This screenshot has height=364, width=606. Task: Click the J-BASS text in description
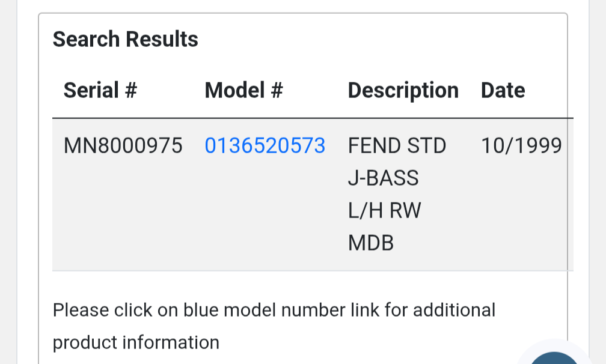[383, 178]
